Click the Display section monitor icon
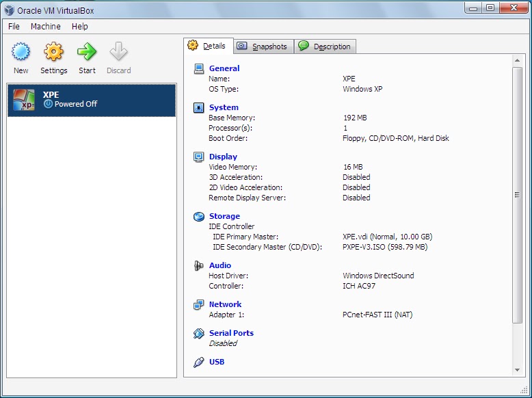Screen dimensions: 532x398 coord(199,157)
